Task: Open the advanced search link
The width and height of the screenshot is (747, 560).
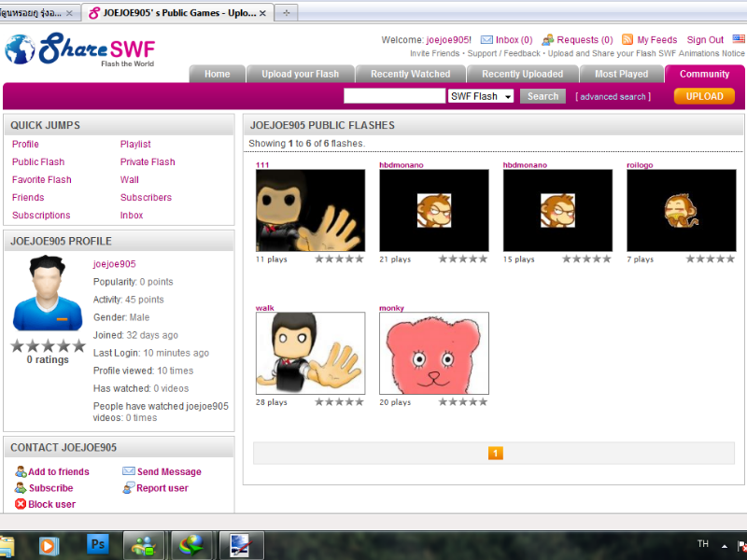Action: tap(613, 97)
